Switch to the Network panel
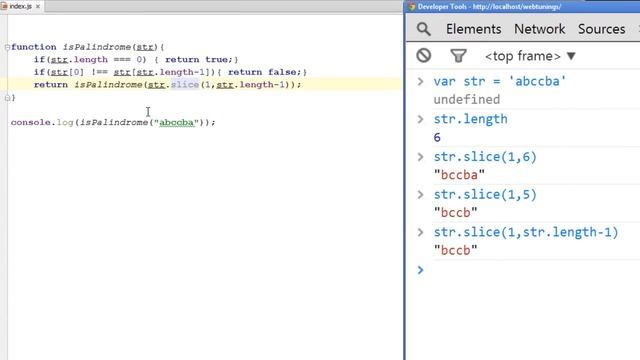640x360 pixels. [x=539, y=29]
